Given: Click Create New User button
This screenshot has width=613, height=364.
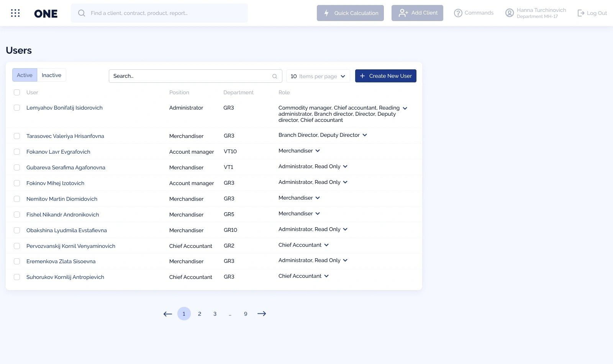Looking at the screenshot, I should point(386,76).
